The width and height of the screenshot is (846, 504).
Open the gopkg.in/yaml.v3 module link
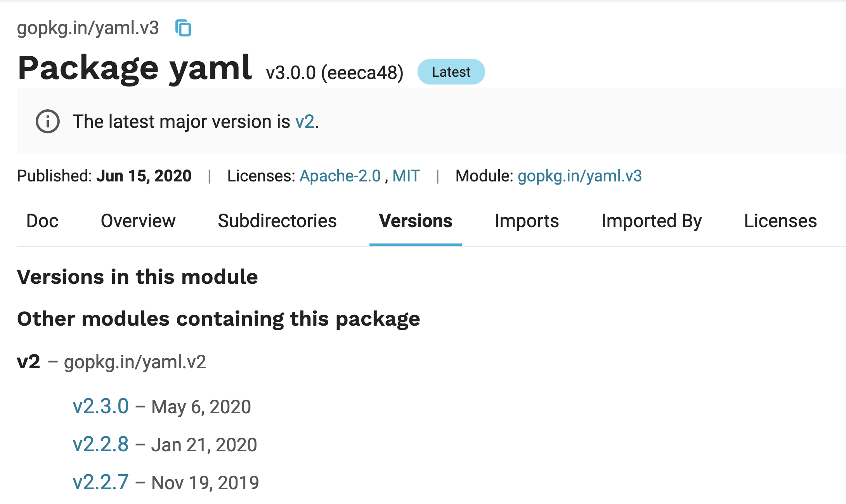tap(580, 176)
